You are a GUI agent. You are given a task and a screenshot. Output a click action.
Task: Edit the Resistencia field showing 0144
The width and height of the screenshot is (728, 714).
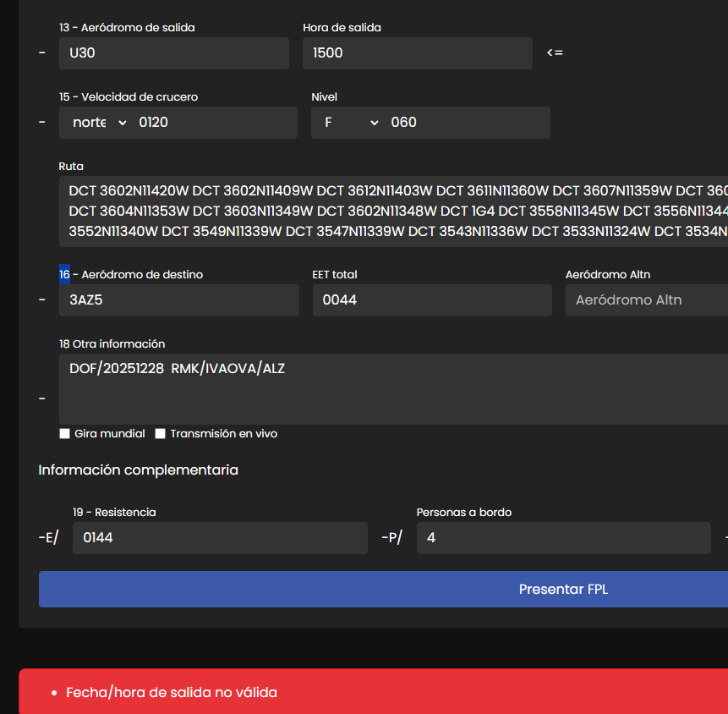click(220, 538)
